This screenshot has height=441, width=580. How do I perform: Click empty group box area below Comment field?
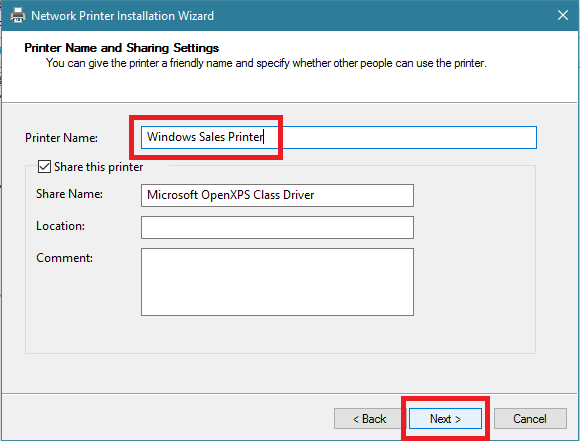coord(277,334)
